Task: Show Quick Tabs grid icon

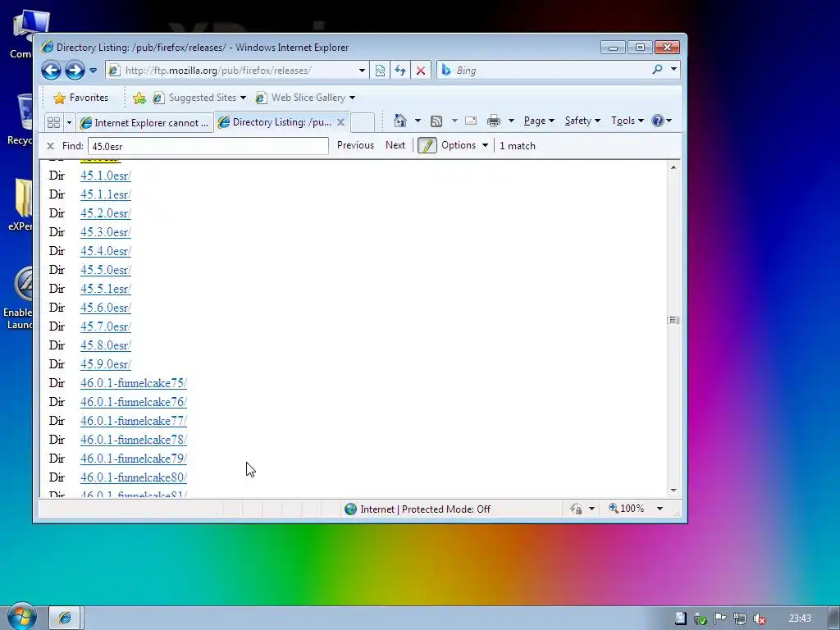Action: 53,122
